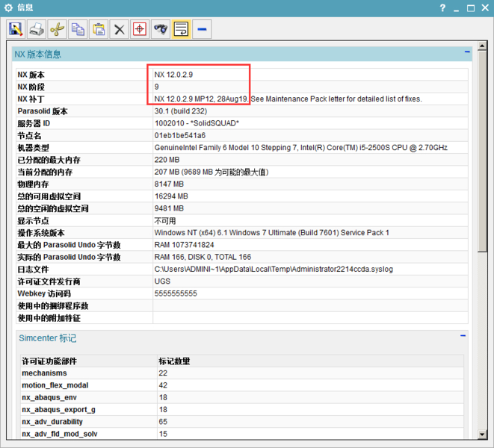Viewport: 494px width, 448px height.
Task: Select the Parasolid value 30.1 (build 232)
Action: pyautogui.click(x=181, y=111)
